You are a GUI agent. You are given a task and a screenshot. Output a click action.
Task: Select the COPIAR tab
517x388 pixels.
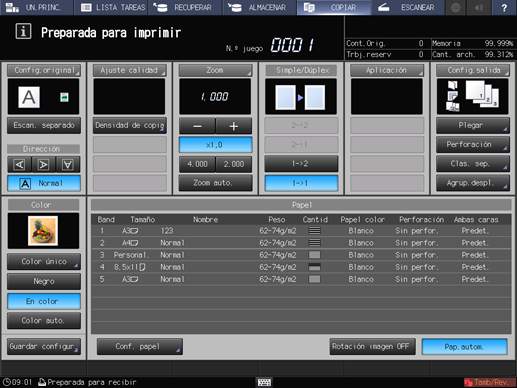click(x=334, y=7)
